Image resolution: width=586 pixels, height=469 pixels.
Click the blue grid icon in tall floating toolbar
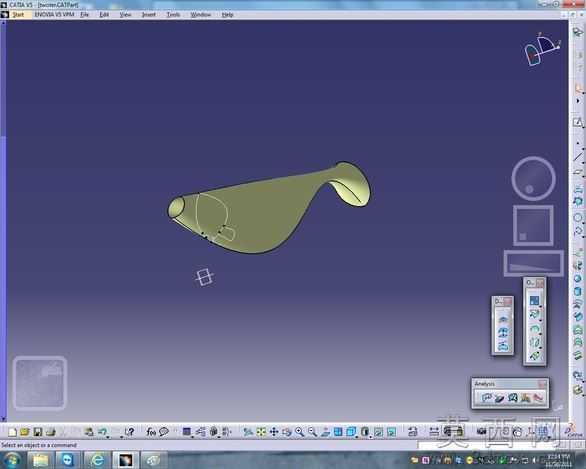pyautogui.click(x=534, y=300)
